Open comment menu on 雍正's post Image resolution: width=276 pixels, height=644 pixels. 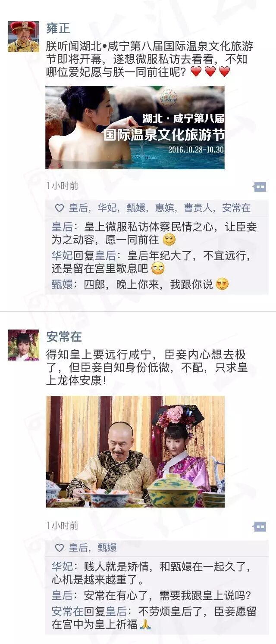pos(259,187)
